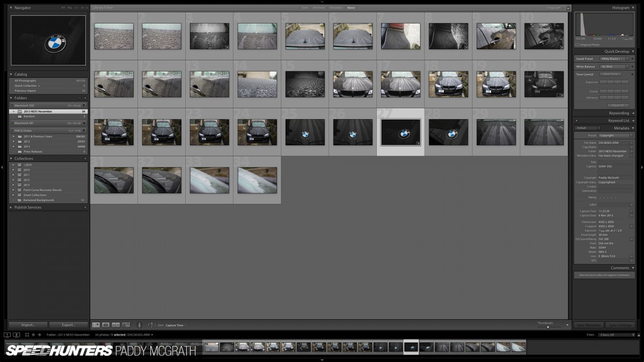Add service with Publish Services plus icon
644x362 pixels.
(x=85, y=207)
